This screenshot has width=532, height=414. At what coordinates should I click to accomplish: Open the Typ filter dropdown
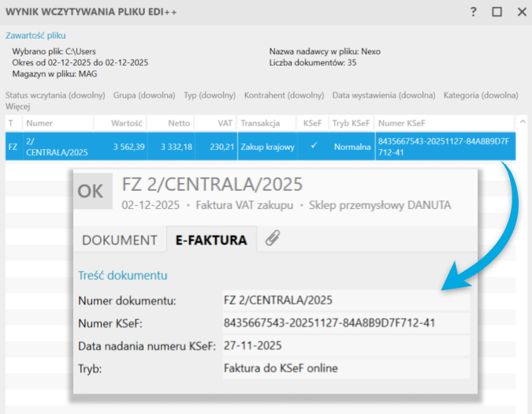(x=210, y=95)
